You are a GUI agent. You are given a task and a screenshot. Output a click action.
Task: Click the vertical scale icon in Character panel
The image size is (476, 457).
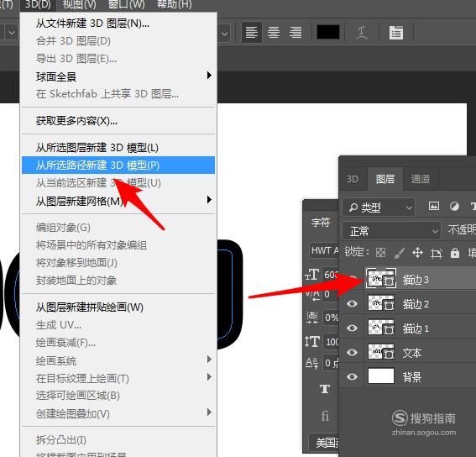tap(312, 342)
